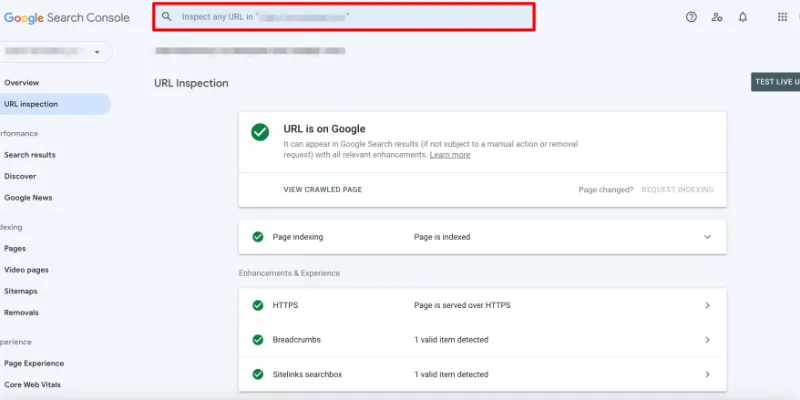
Task: Click the Learn more link
Action: pyautogui.click(x=450, y=155)
